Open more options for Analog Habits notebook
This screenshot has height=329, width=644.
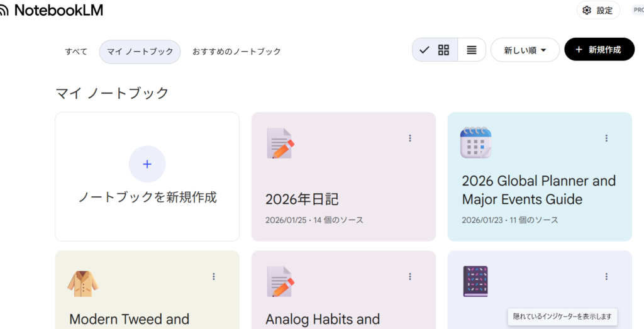[x=410, y=276]
